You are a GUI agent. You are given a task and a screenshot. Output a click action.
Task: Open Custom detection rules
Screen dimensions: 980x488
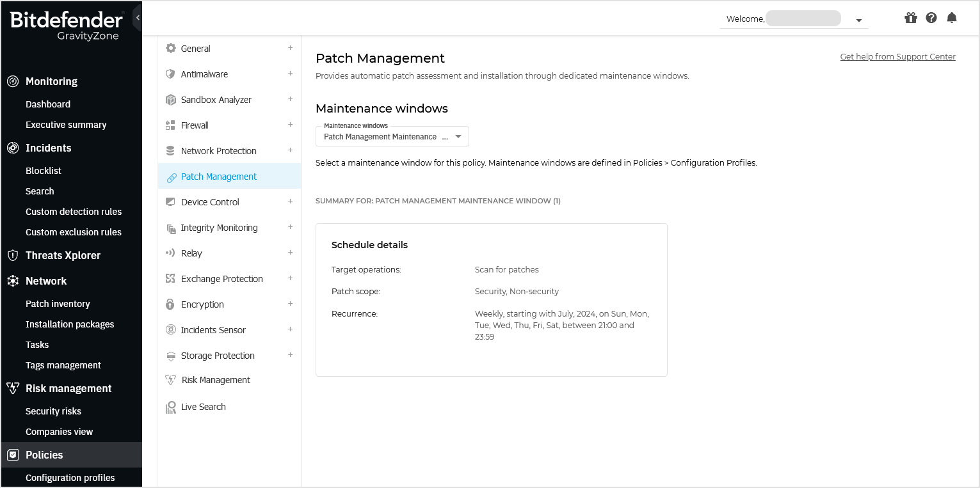tap(74, 212)
